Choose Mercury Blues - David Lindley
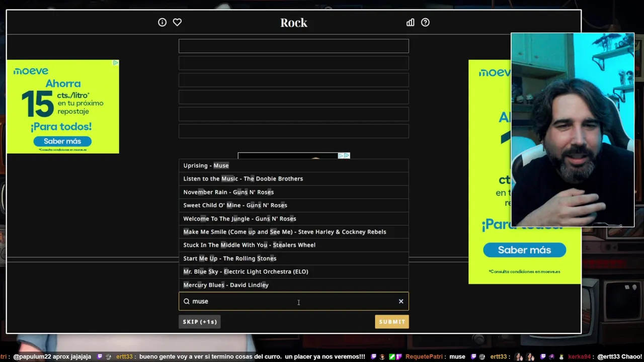The image size is (644, 362). pos(294,285)
